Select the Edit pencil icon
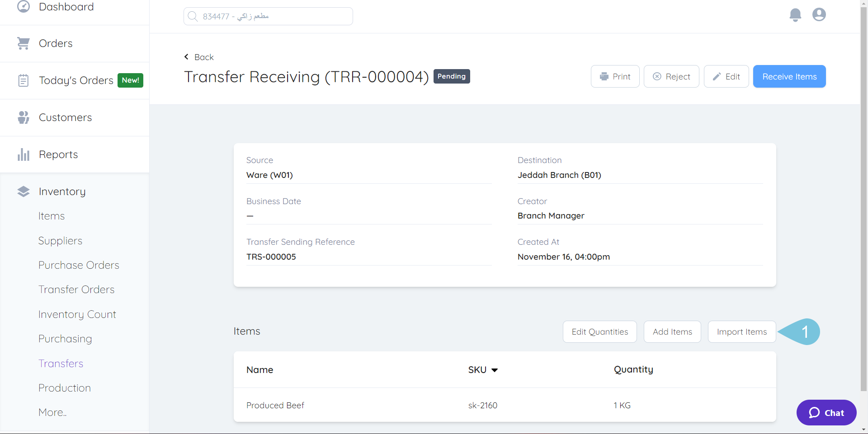This screenshot has height=434, width=868. click(717, 76)
